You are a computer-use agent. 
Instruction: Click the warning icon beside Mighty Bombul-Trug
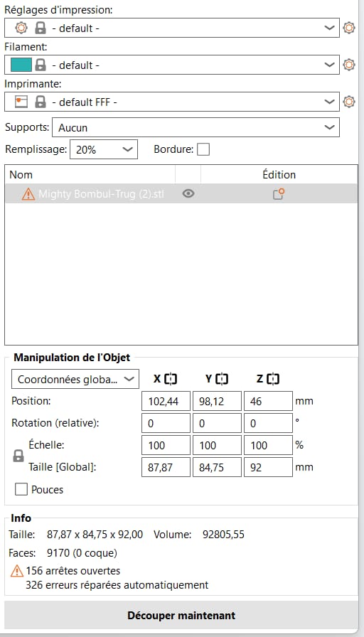coord(28,194)
